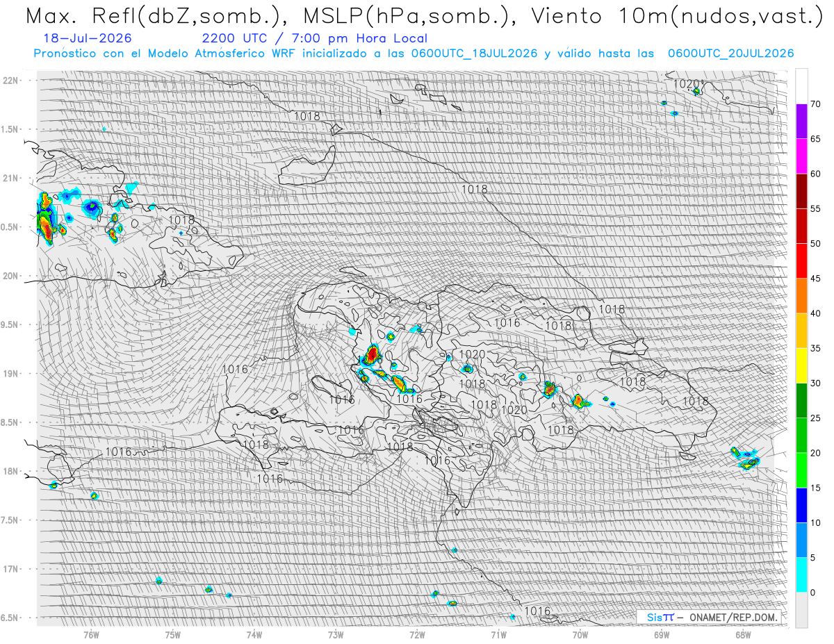Click the '21N' latitude label
This screenshot has height=644, width=834.
(10, 178)
